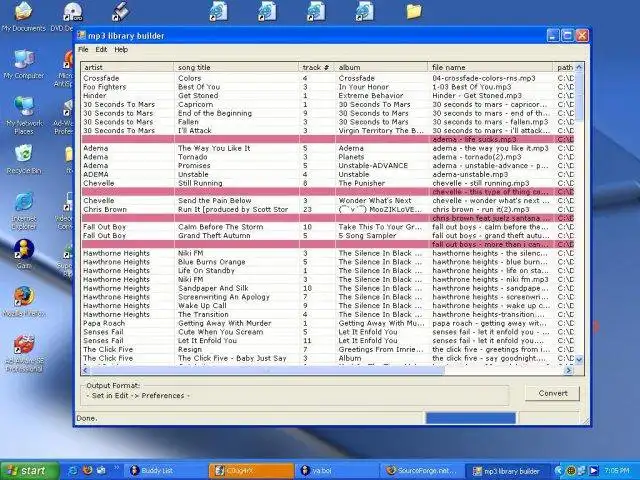Select Blue Burns Orange song title
640x480 pixels.
pyautogui.click(x=211, y=262)
